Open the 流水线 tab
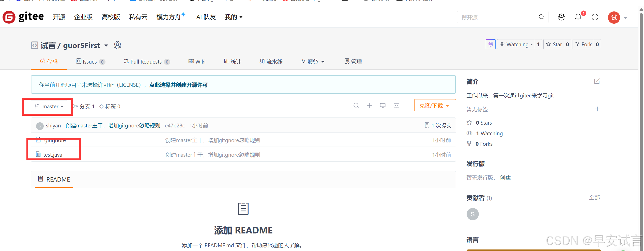This screenshot has height=251, width=644. tap(271, 62)
